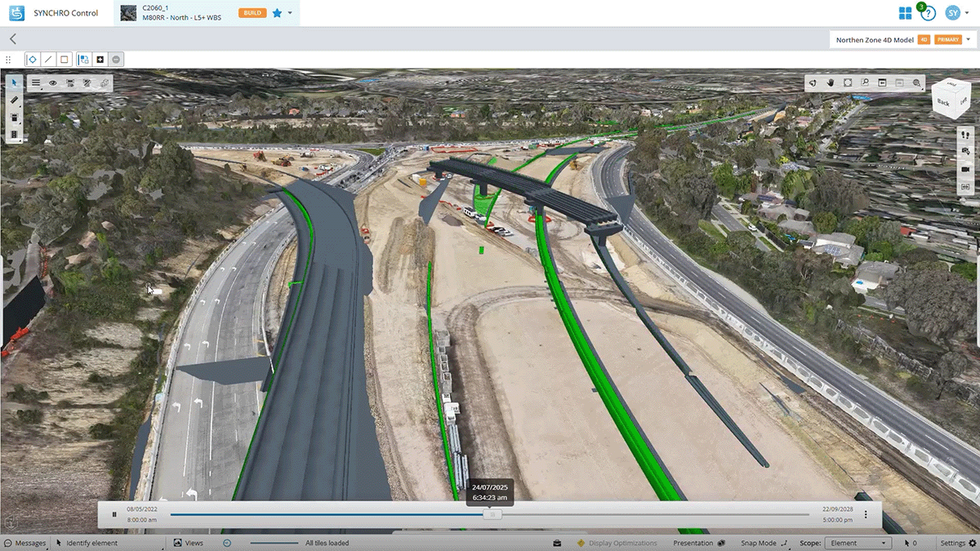Image resolution: width=980 pixels, height=551 pixels.
Task: Click the timeline slider handle
Action: 492,514
